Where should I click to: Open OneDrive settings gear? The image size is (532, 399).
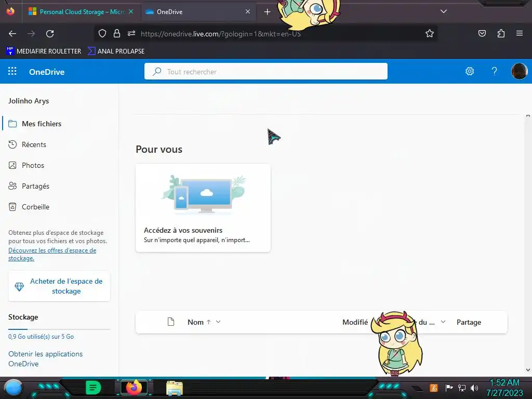[470, 71]
